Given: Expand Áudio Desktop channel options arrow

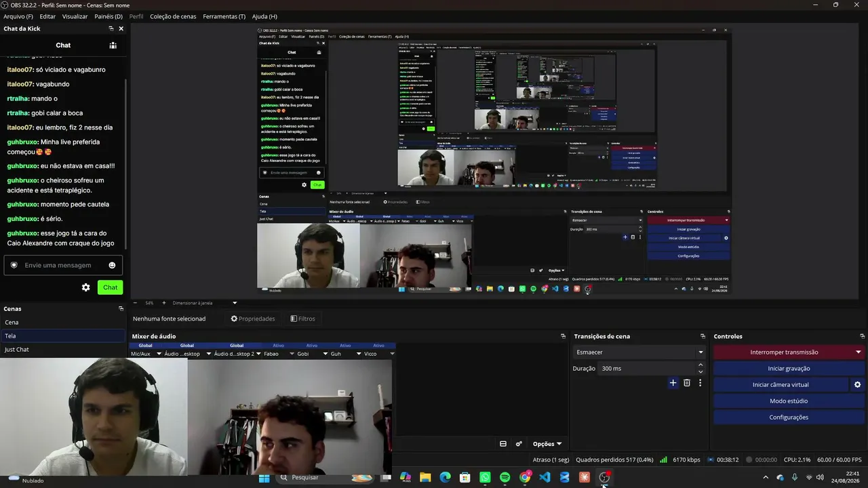Looking at the screenshot, I should pyautogui.click(x=208, y=354).
